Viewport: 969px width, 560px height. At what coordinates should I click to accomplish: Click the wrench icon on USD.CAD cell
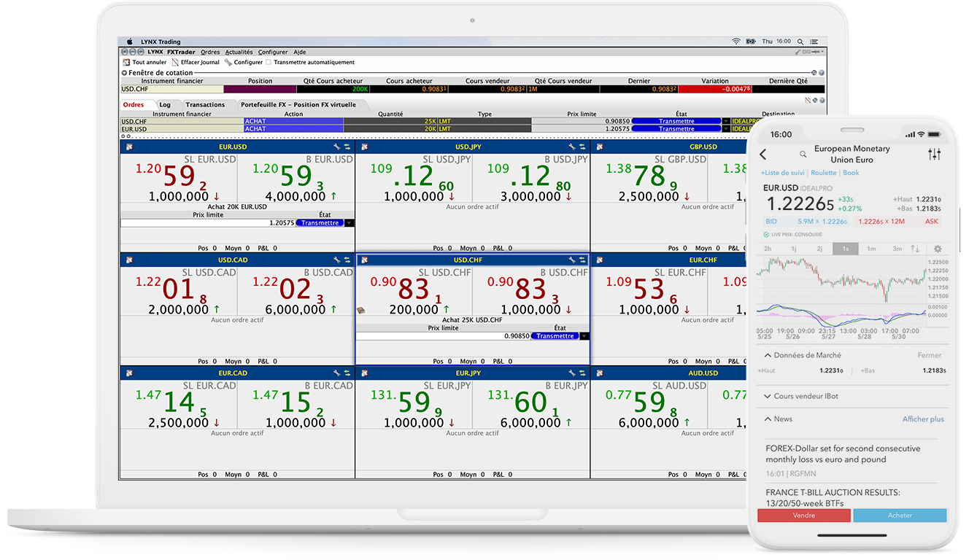pyautogui.click(x=337, y=260)
